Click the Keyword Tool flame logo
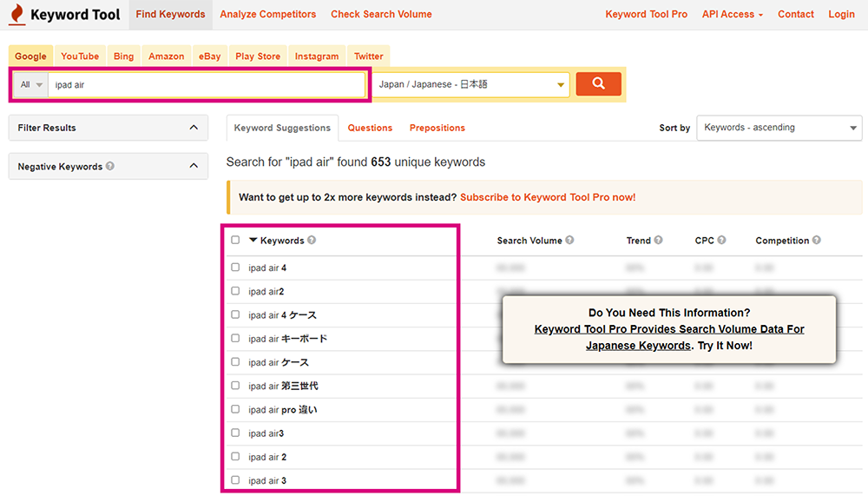The height and width of the screenshot is (496, 868). pyautogui.click(x=17, y=15)
